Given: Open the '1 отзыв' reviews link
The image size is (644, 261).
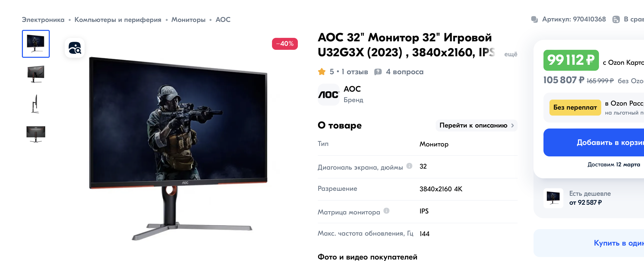Looking at the screenshot, I should tap(355, 72).
